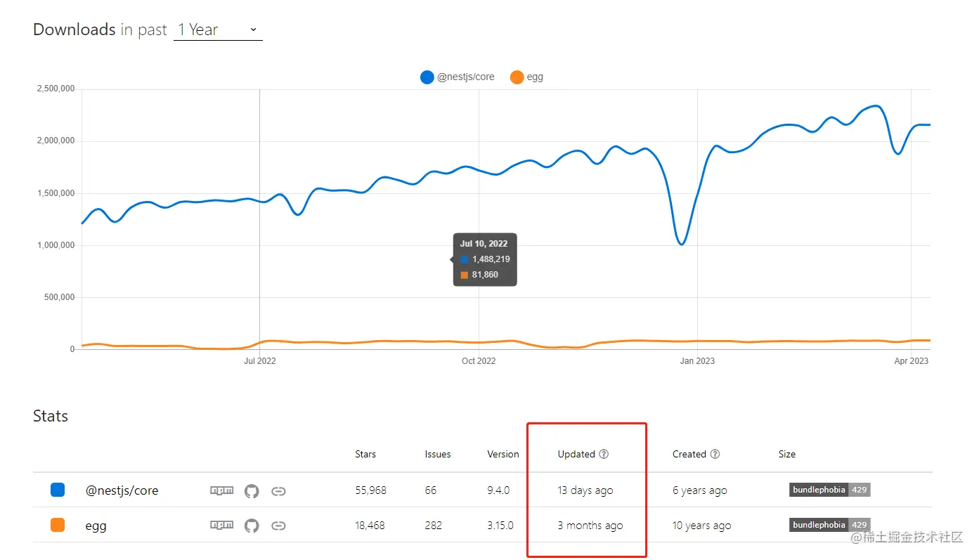This screenshot has height=560, width=979.
Task: Click version 9.4.0 cell
Action: (498, 490)
